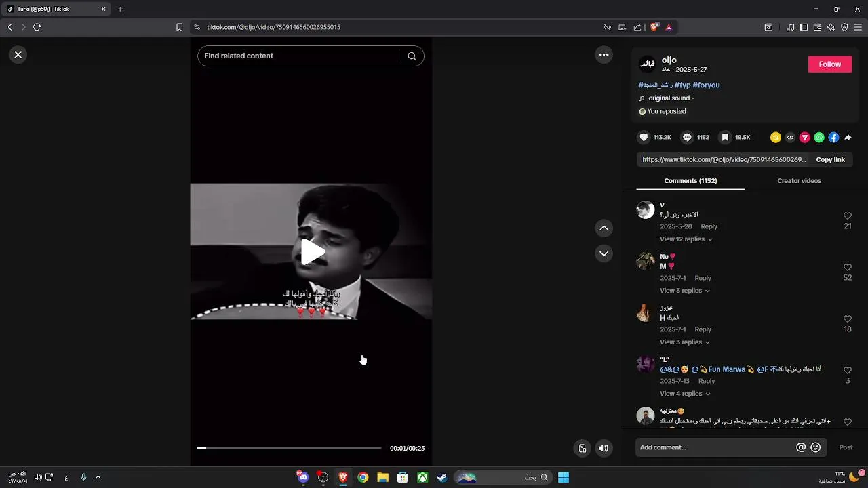Screen dimensions: 868x488
Task: Click the Find related content search field
Action: click(x=302, y=56)
